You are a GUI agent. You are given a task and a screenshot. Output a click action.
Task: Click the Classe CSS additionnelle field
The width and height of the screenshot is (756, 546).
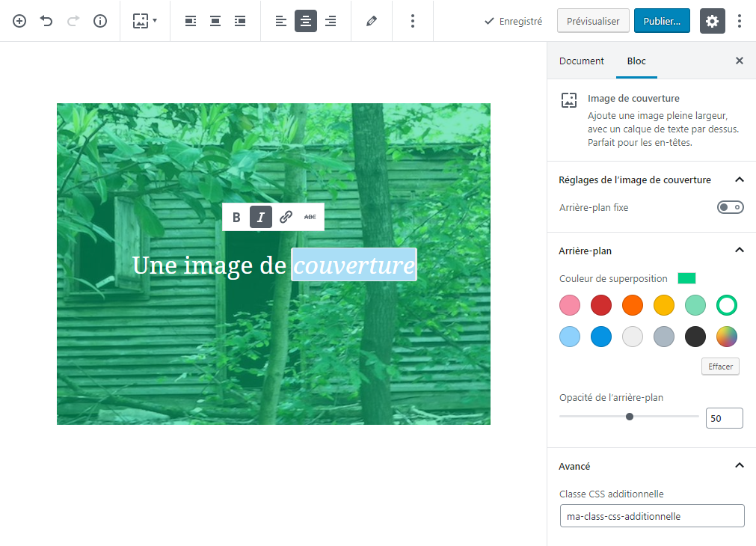(651, 516)
